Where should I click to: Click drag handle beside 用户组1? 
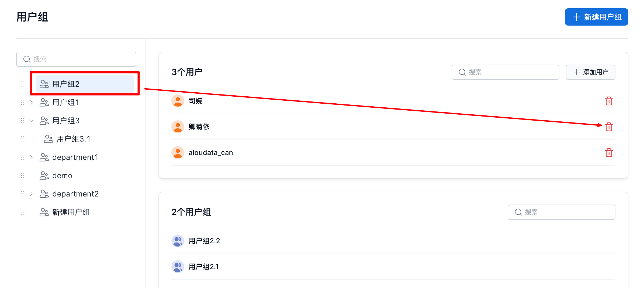pyautogui.click(x=23, y=102)
